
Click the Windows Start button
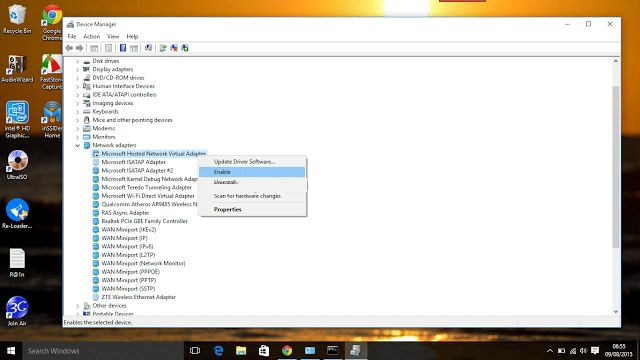click(11, 351)
